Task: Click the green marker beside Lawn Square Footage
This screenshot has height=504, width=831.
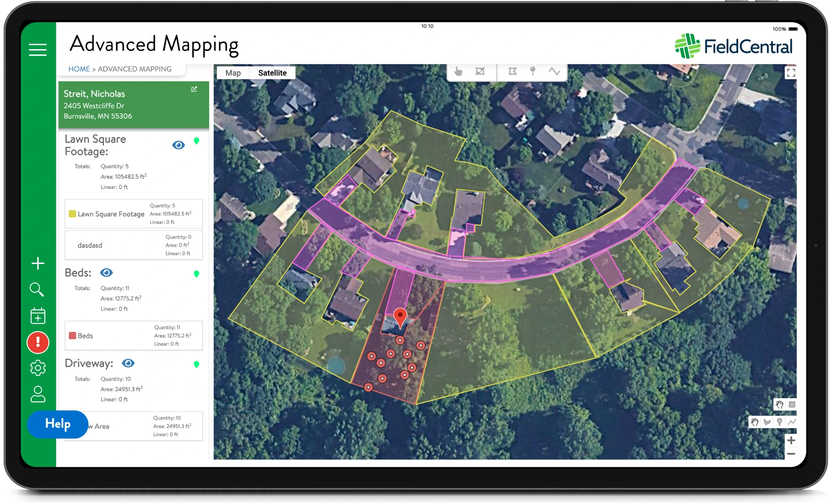Action: (x=197, y=141)
